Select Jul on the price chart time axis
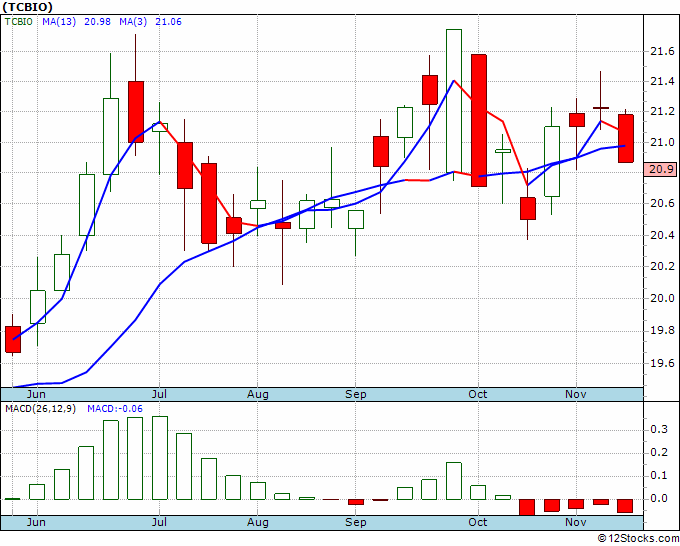 pyautogui.click(x=159, y=394)
